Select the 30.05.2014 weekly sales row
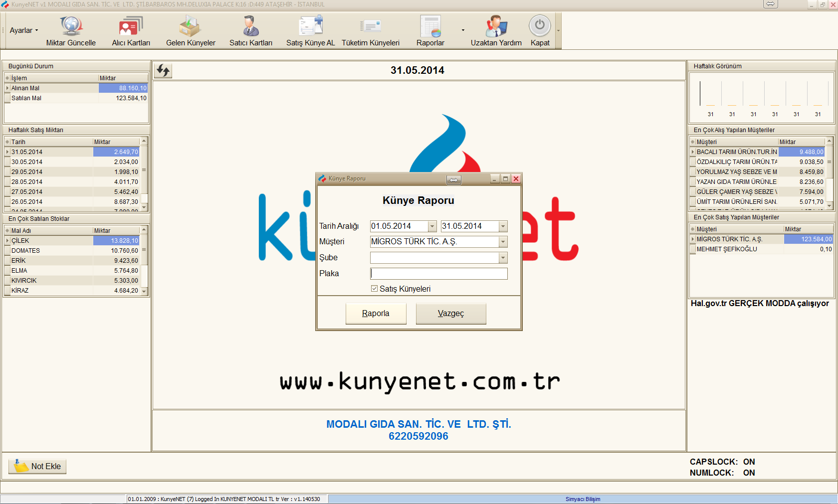The height and width of the screenshot is (504, 838). 72,162
